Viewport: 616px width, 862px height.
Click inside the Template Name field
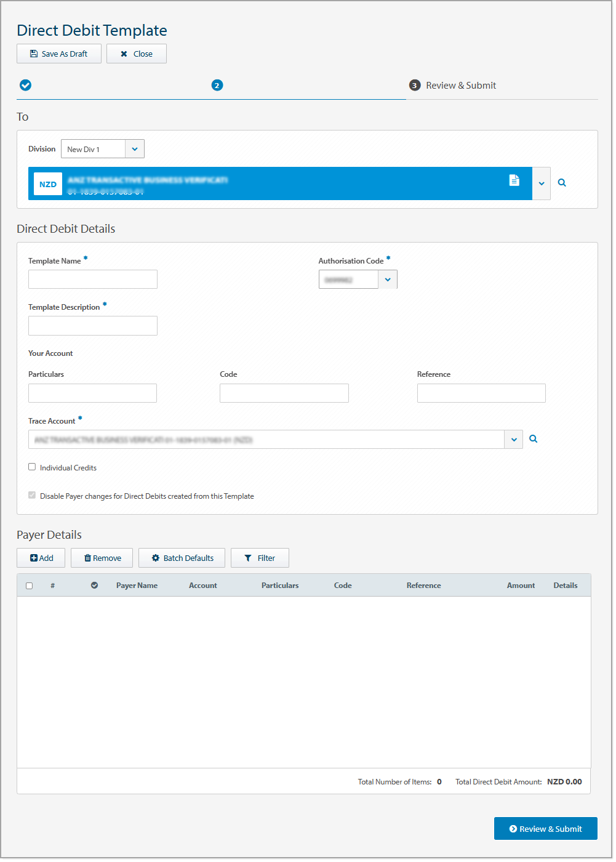92,279
